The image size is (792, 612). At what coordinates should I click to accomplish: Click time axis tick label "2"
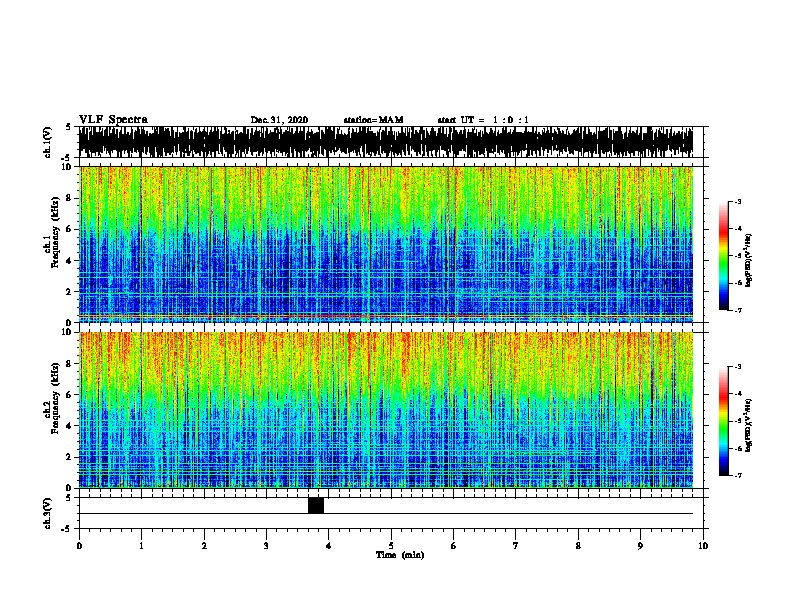pyautogui.click(x=204, y=546)
